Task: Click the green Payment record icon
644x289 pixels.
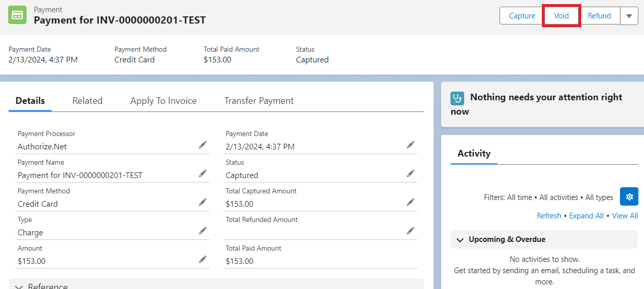Action: 17,15
